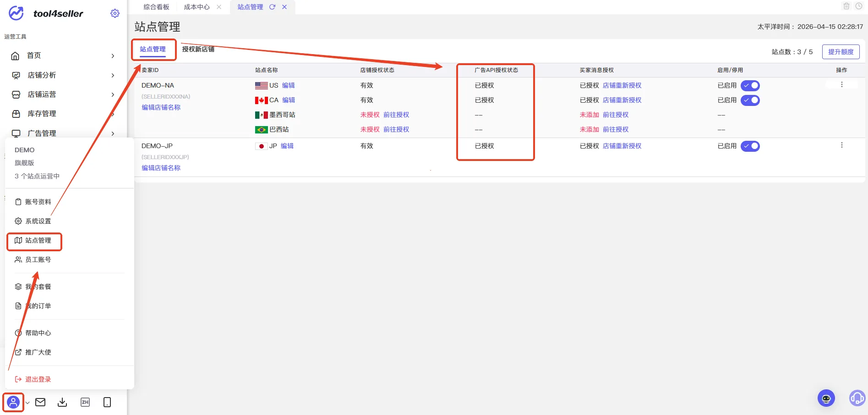Viewport: 868px width, 415px height.
Task: Close the 站点管理 page tab
Action: 284,7
